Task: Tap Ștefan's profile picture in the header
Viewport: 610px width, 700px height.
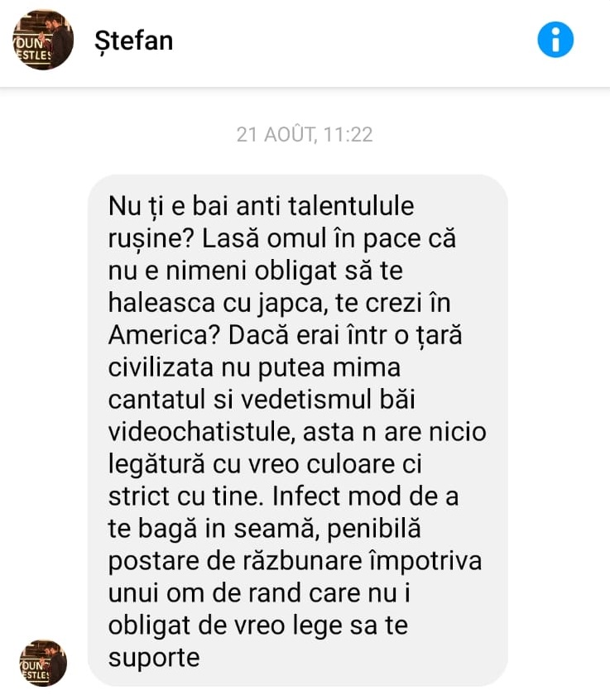Action: [x=43, y=40]
